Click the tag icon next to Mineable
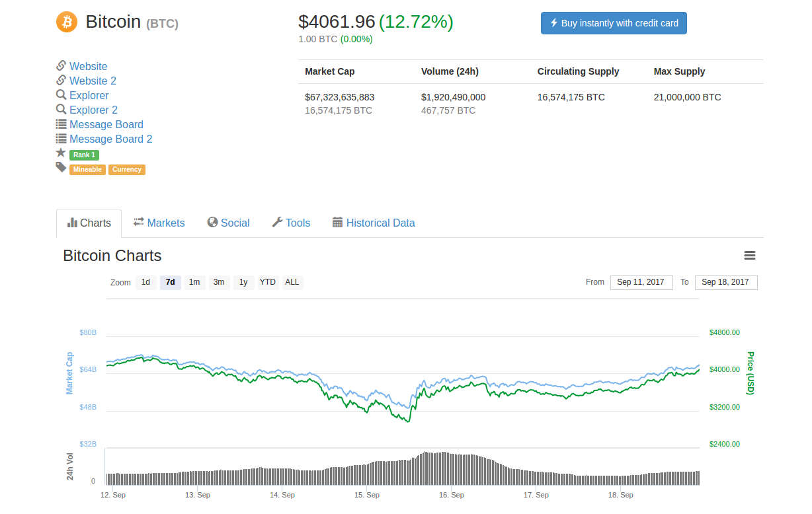The width and height of the screenshot is (812, 514). coord(61,167)
